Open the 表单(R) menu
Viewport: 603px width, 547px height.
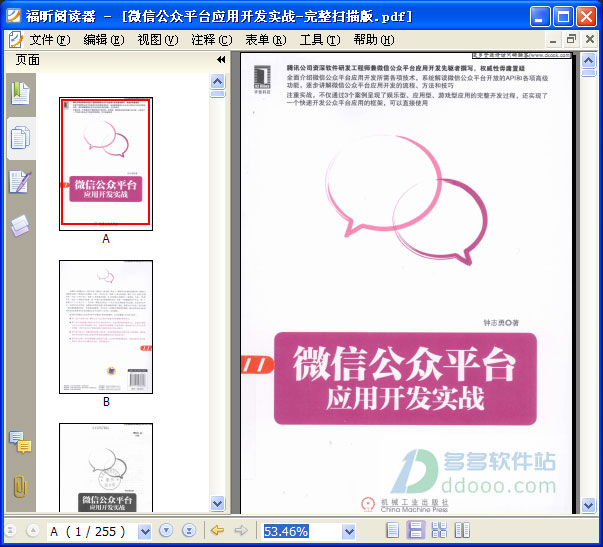tap(266, 40)
